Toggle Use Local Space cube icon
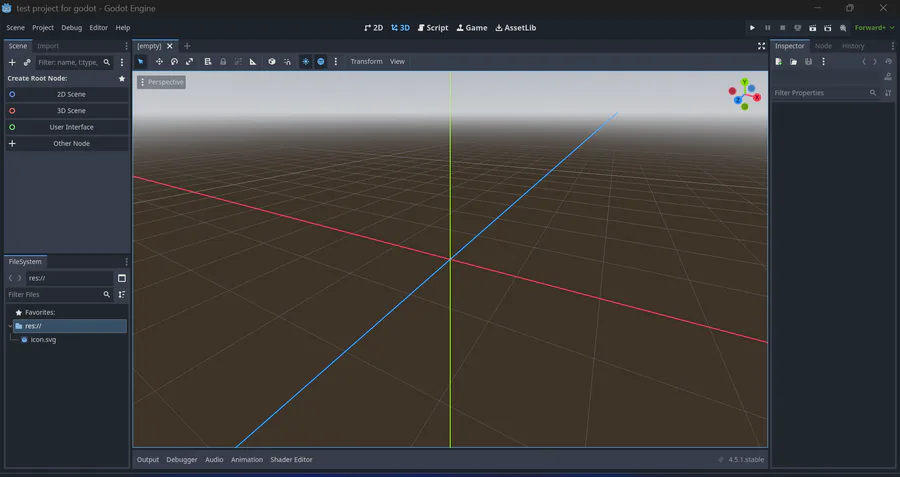 click(x=272, y=61)
